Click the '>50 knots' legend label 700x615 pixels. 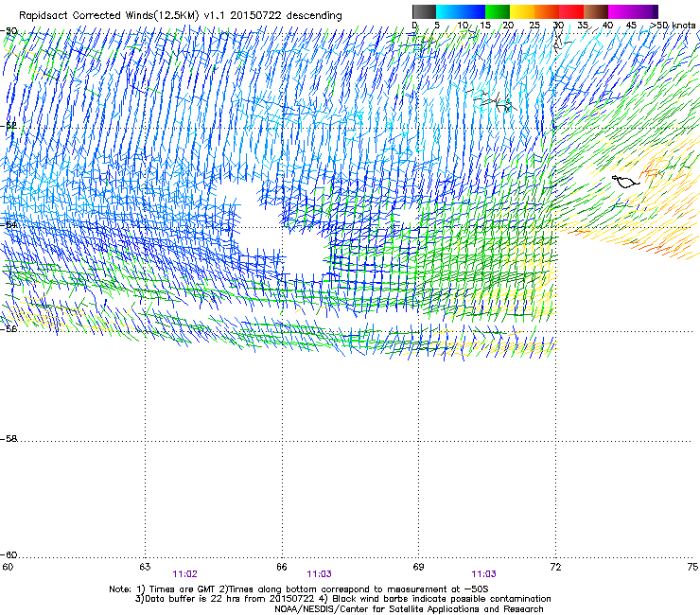coord(673,26)
